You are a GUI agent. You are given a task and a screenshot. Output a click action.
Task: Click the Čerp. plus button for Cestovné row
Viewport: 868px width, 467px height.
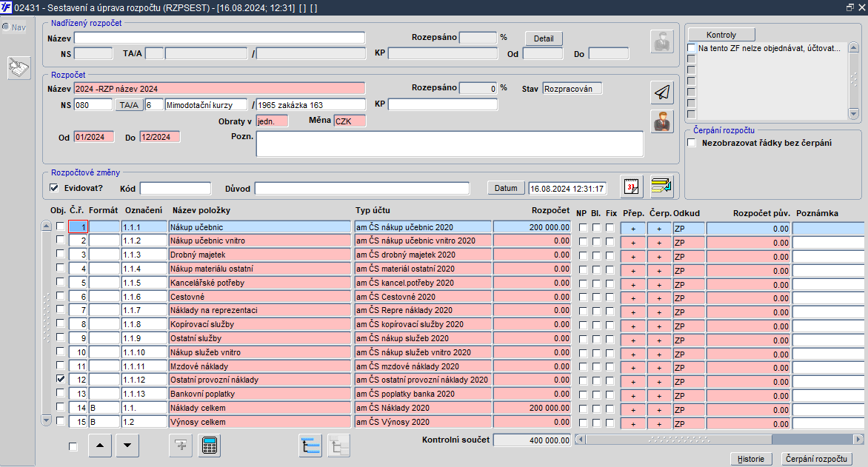pyautogui.click(x=658, y=298)
